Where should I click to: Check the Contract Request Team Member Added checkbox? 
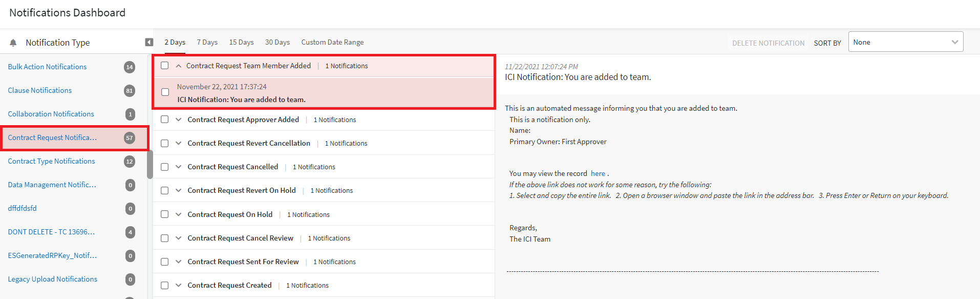[164, 66]
